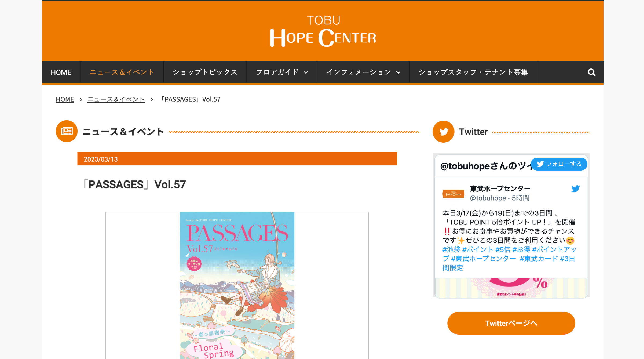Open the Tobu Hope Center tweet avatar
The height and width of the screenshot is (359, 644).
point(453,194)
